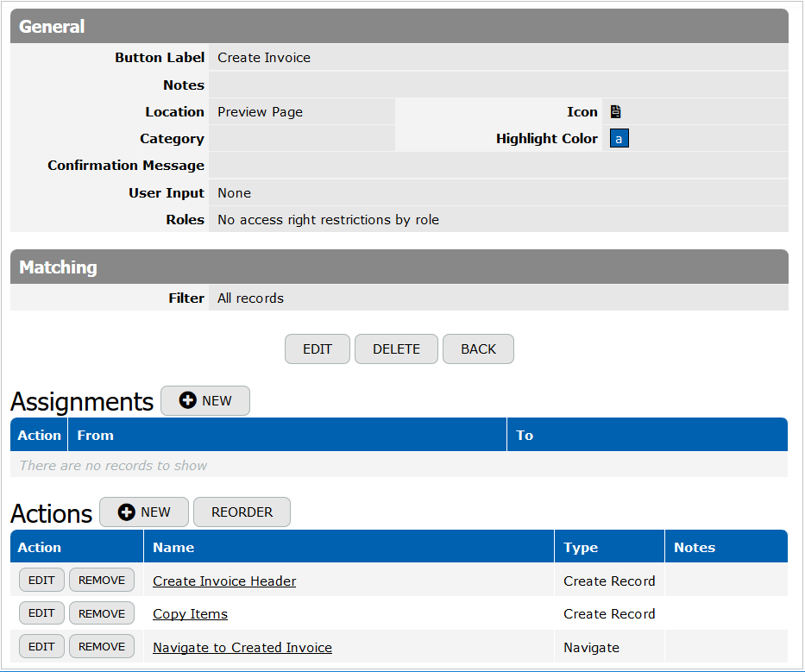This screenshot has height=672, width=805.
Task: Open the Copy Items link
Action: [x=190, y=614]
